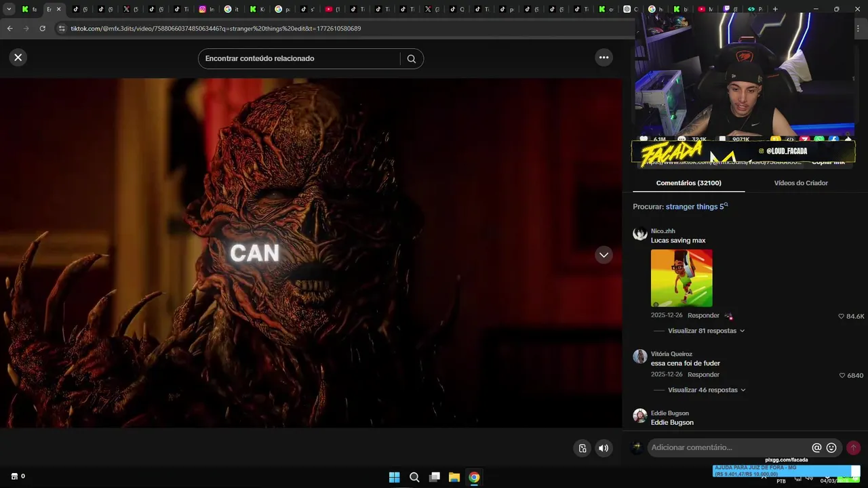Image resolution: width=868 pixels, height=488 pixels.
Task: Mute the video using the speaker icon
Action: click(604, 448)
